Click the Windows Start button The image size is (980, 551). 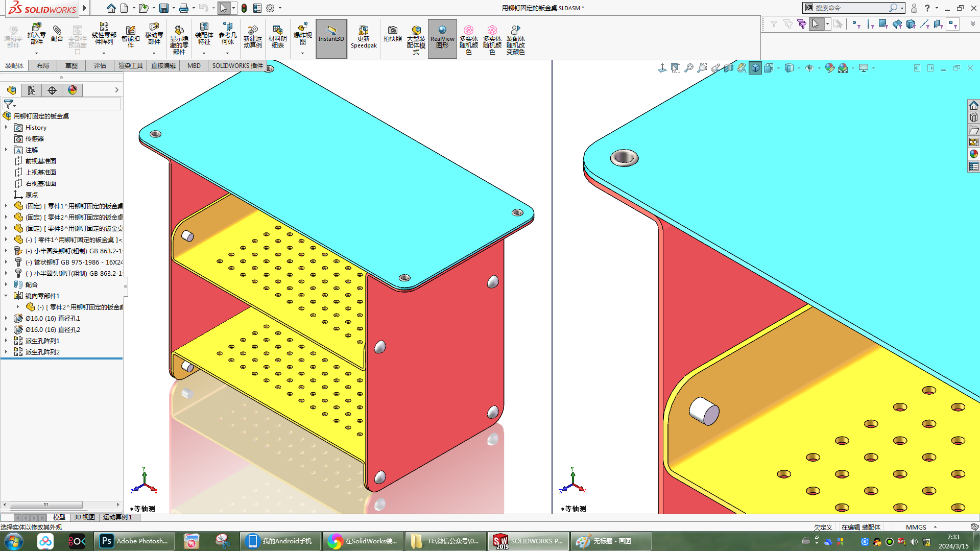point(13,541)
